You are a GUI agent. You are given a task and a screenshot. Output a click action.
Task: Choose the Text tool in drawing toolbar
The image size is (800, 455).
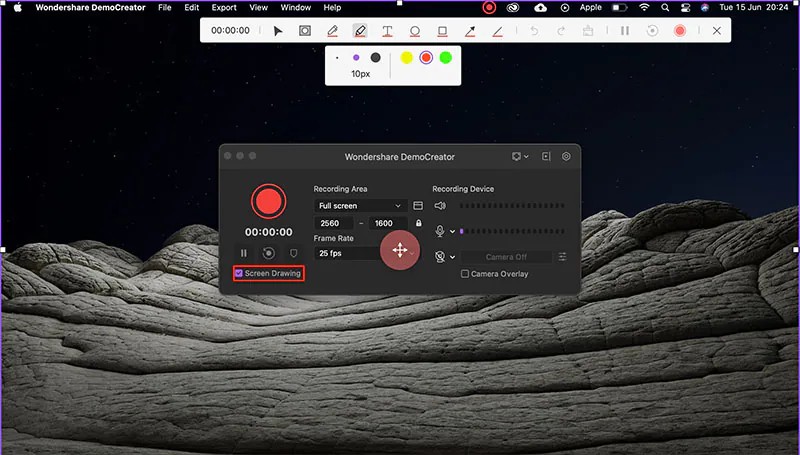click(x=387, y=31)
